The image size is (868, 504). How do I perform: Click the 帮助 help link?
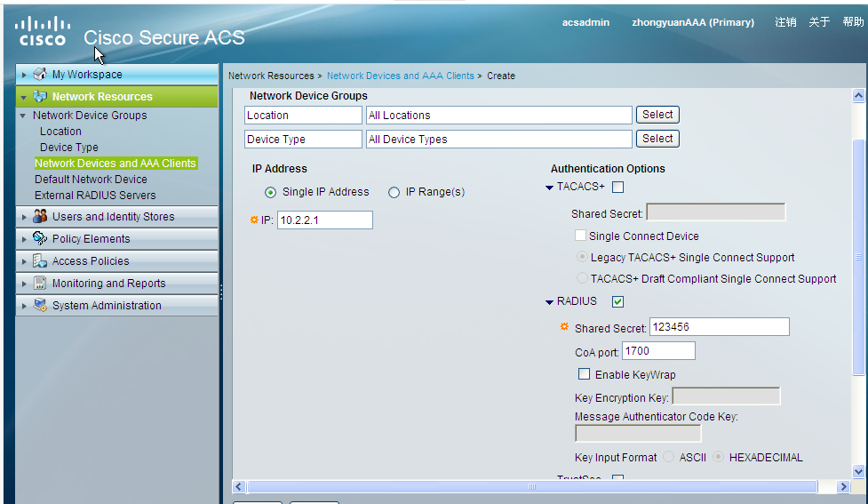point(853,22)
